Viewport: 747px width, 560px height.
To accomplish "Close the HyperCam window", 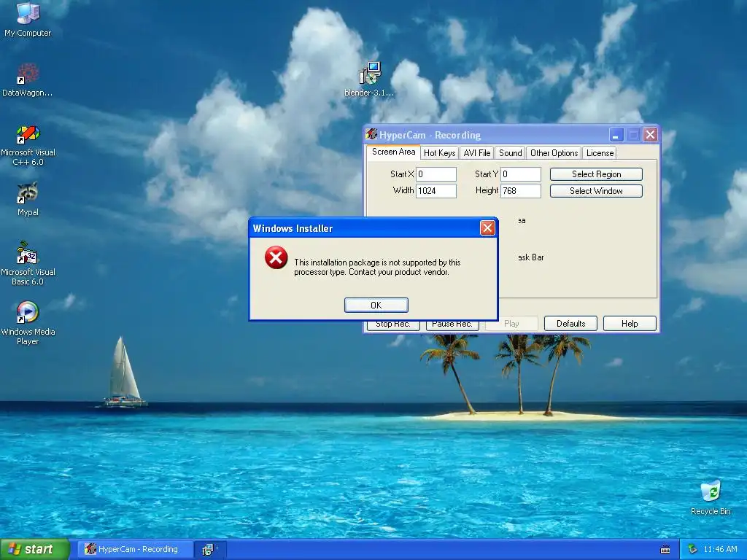I will click(650, 135).
